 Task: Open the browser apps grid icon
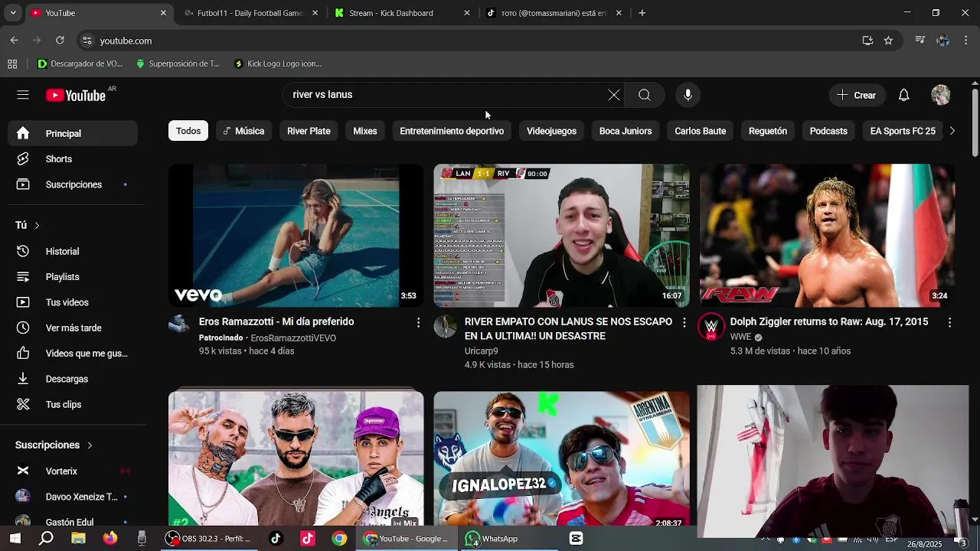click(x=12, y=64)
